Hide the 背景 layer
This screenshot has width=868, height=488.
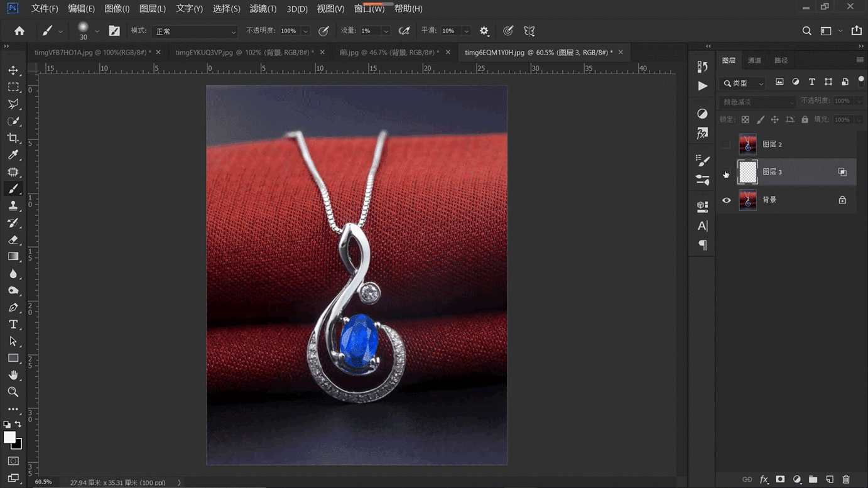point(727,200)
